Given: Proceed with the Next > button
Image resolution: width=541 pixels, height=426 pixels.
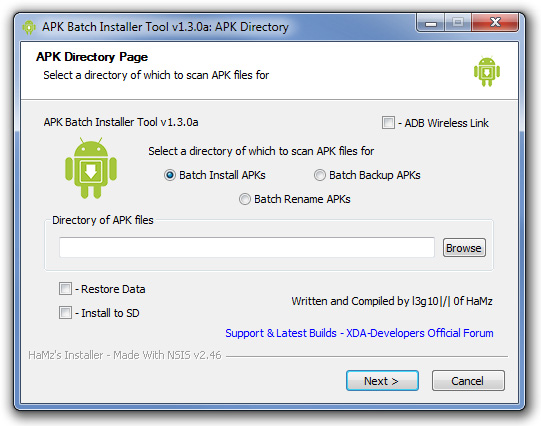Looking at the screenshot, I should [382, 381].
